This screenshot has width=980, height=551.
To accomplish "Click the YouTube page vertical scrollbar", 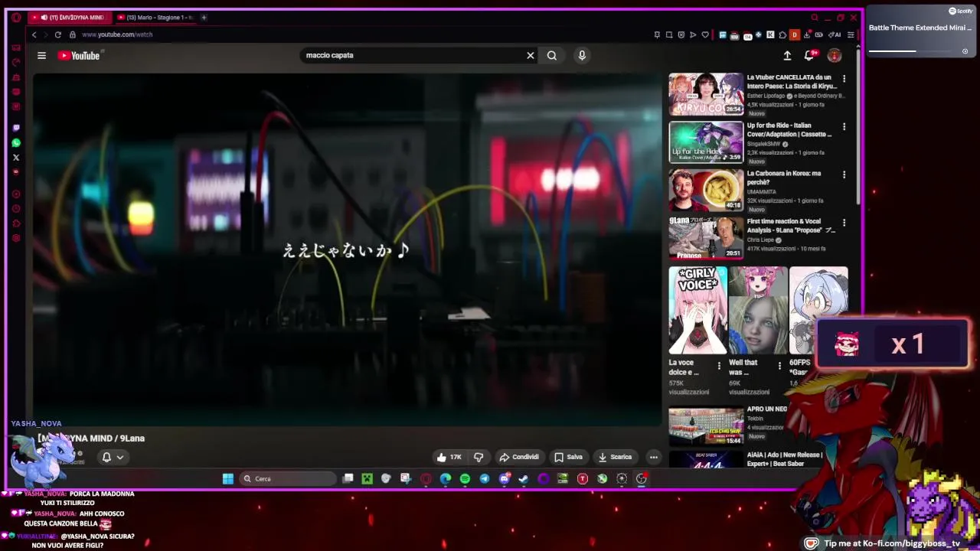I will point(857,126).
